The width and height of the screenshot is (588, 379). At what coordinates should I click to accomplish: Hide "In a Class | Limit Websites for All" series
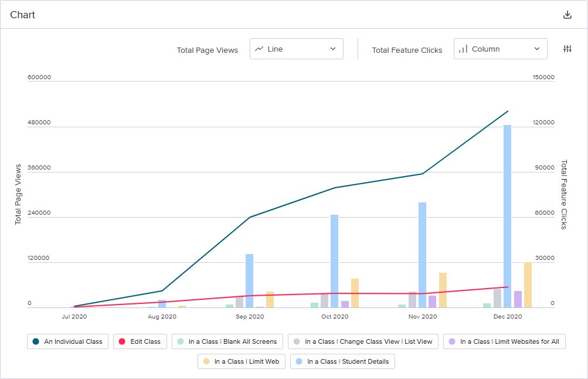[504, 341]
